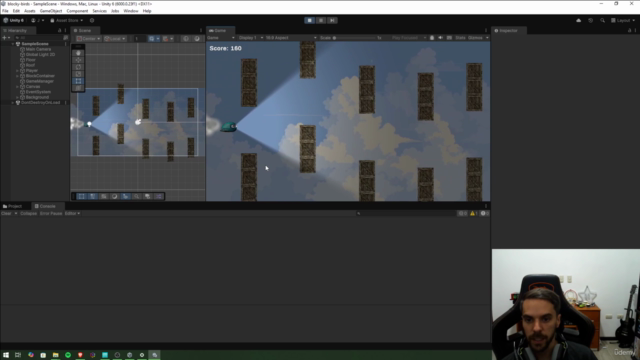Open the Console Editor dropdown
The height and width of the screenshot is (360, 640).
[x=72, y=213]
